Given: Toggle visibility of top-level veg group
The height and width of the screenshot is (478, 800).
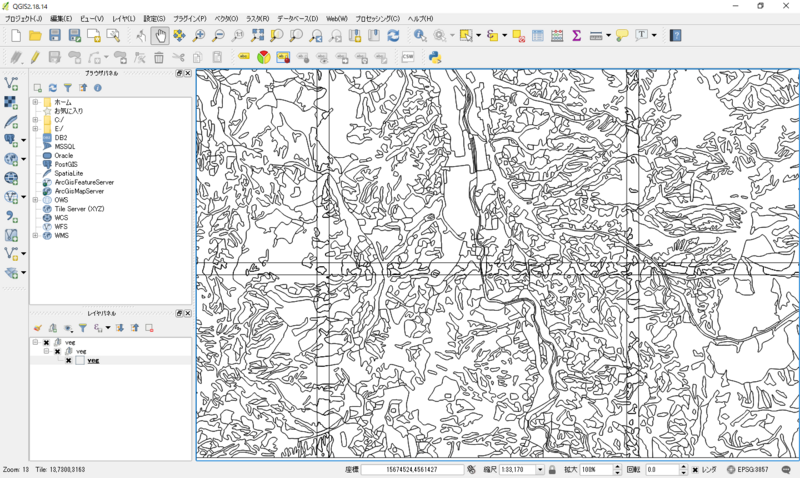Looking at the screenshot, I should pos(46,342).
